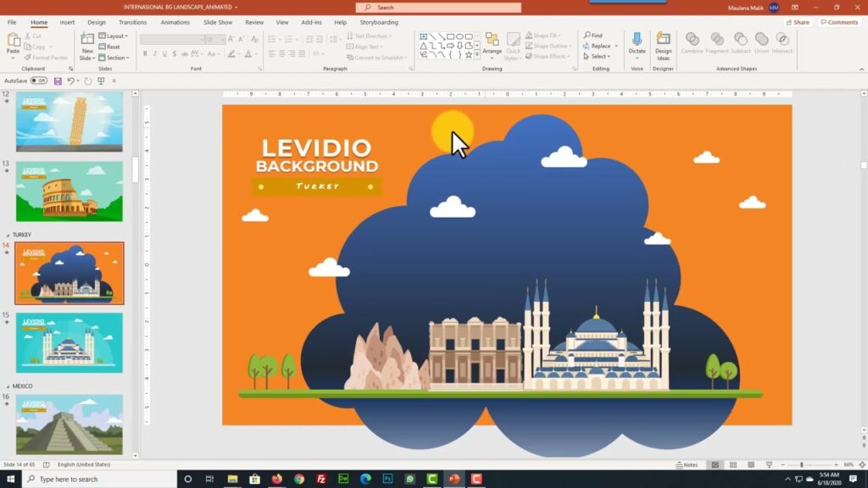Open PowerPoint from the taskbar
Screen dimensions: 868x488
(454, 479)
